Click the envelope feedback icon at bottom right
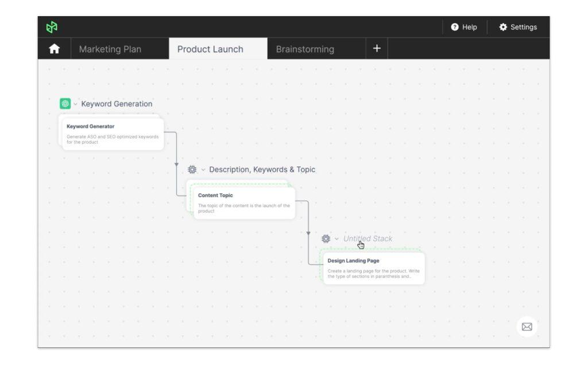 [527, 326]
